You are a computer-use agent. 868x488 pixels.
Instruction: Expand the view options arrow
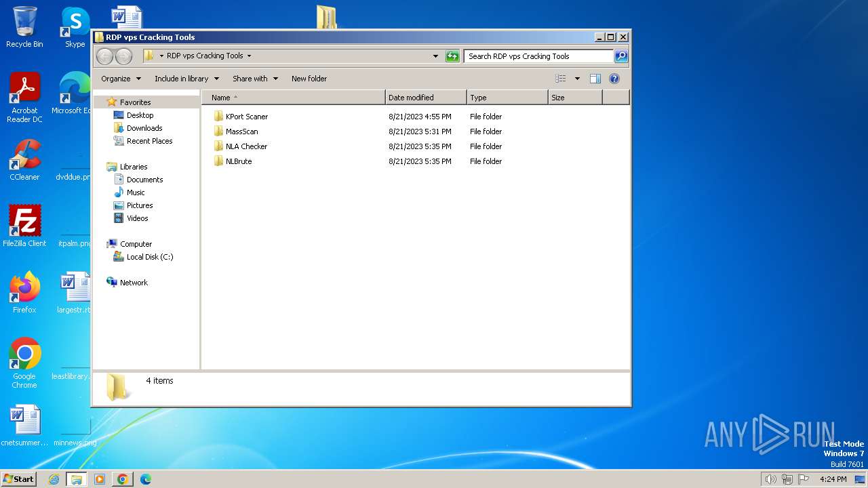(x=577, y=79)
